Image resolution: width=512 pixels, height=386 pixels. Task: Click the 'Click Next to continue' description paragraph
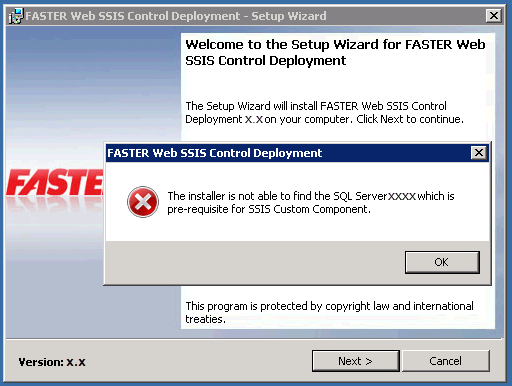[324, 112]
